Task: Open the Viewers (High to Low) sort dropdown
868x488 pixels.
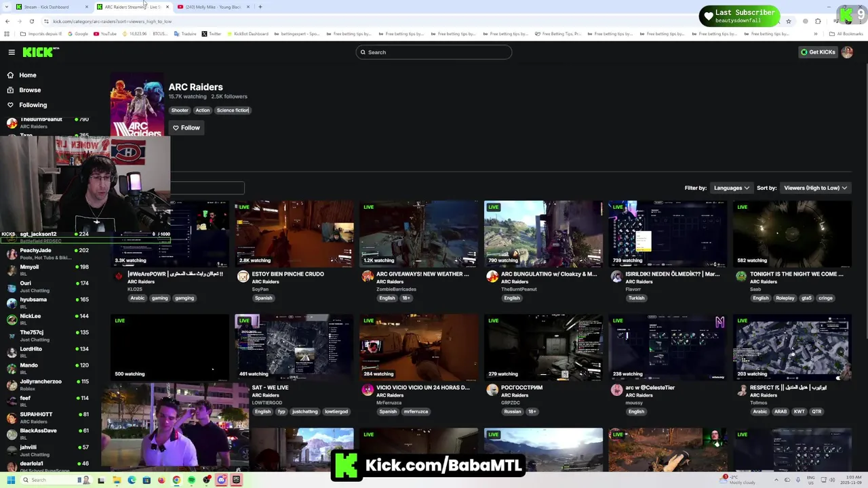Action: coord(815,188)
